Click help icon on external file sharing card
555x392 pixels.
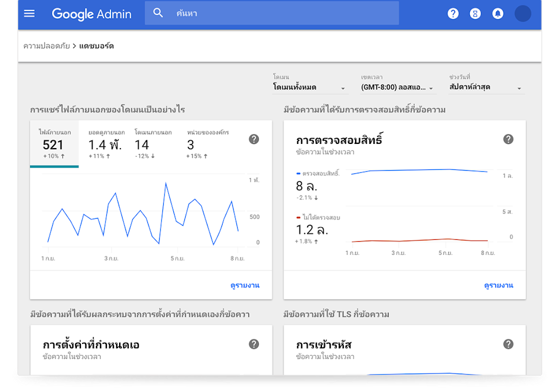pyautogui.click(x=254, y=139)
